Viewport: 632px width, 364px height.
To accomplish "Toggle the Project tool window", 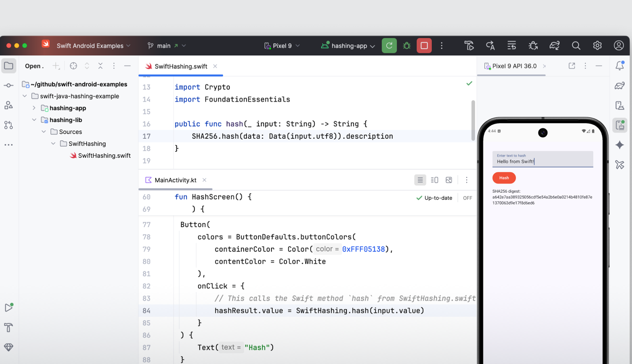I will [x=9, y=66].
